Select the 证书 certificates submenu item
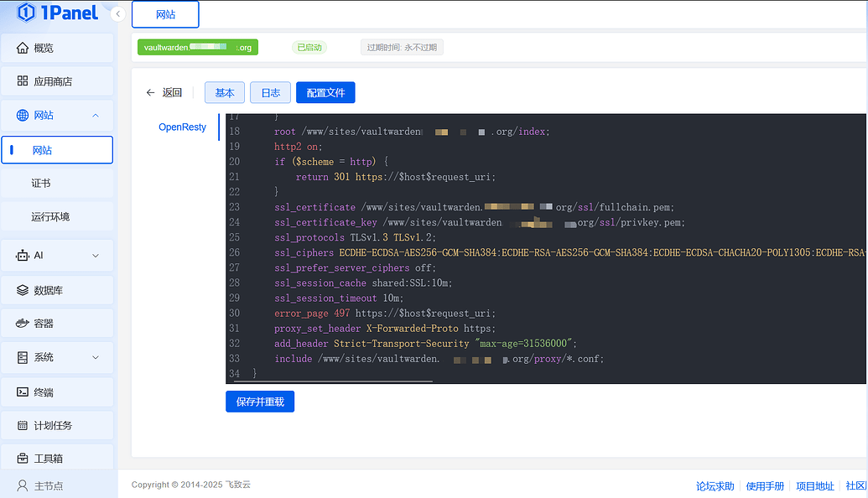Screen dimensions: 868x498 (41, 183)
